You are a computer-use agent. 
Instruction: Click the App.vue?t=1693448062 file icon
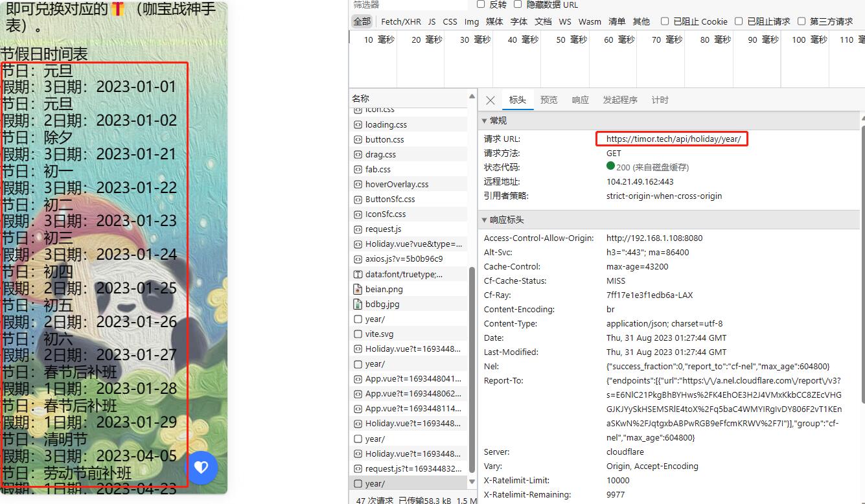[x=358, y=393]
